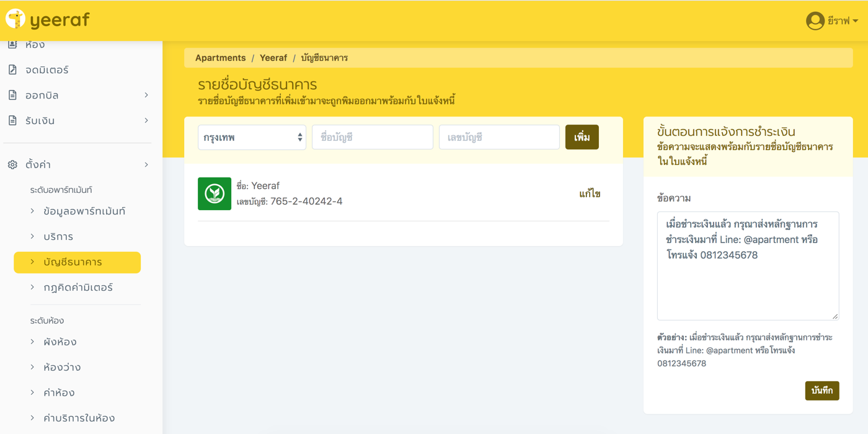Click the ชื่อ: Yeeraf account name text
The height and width of the screenshot is (434, 868).
(x=258, y=185)
